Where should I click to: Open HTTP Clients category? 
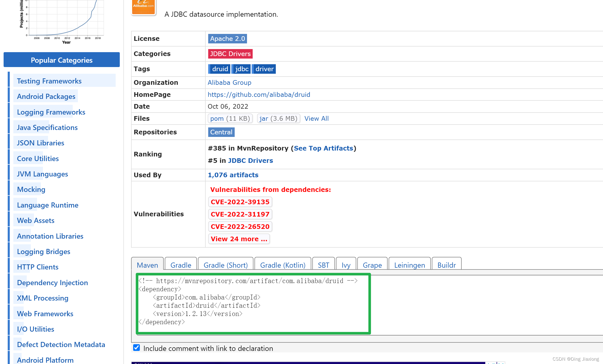pyautogui.click(x=38, y=267)
